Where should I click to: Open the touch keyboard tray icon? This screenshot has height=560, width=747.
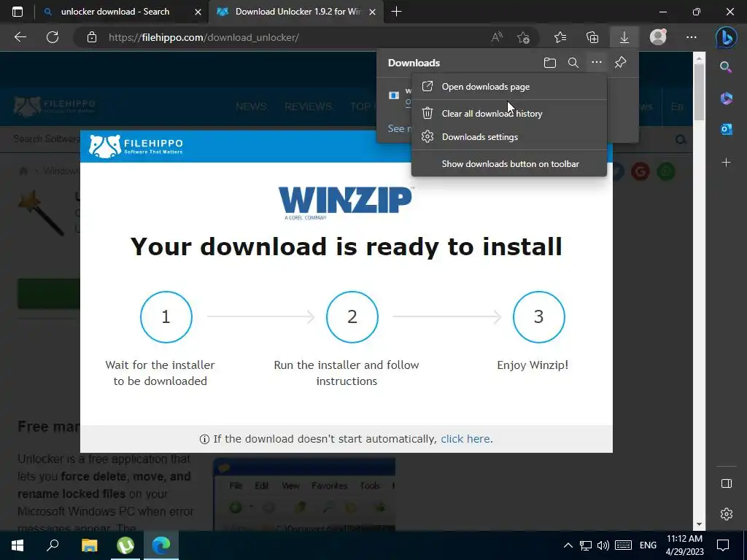click(x=623, y=545)
